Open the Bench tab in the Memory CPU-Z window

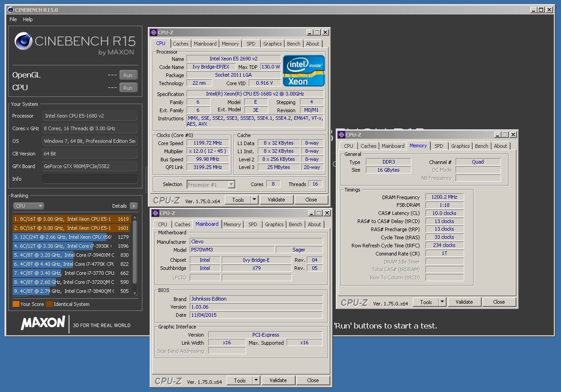click(482, 146)
